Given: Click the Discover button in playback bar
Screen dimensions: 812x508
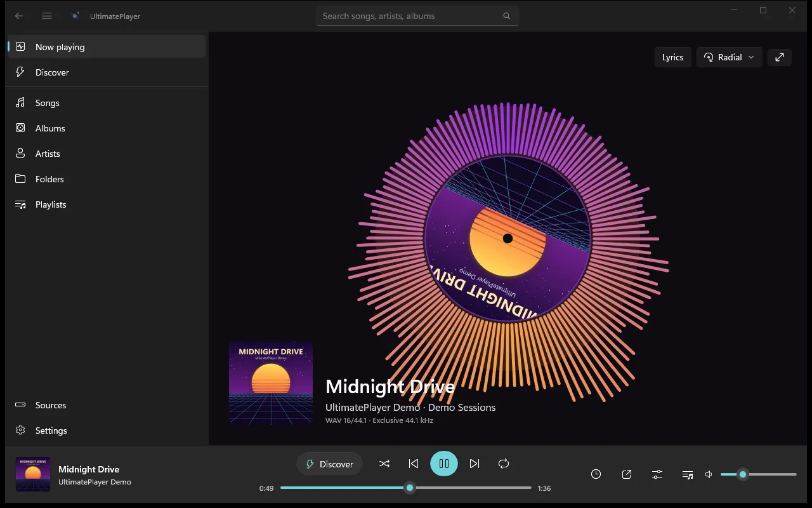Looking at the screenshot, I should (x=329, y=464).
